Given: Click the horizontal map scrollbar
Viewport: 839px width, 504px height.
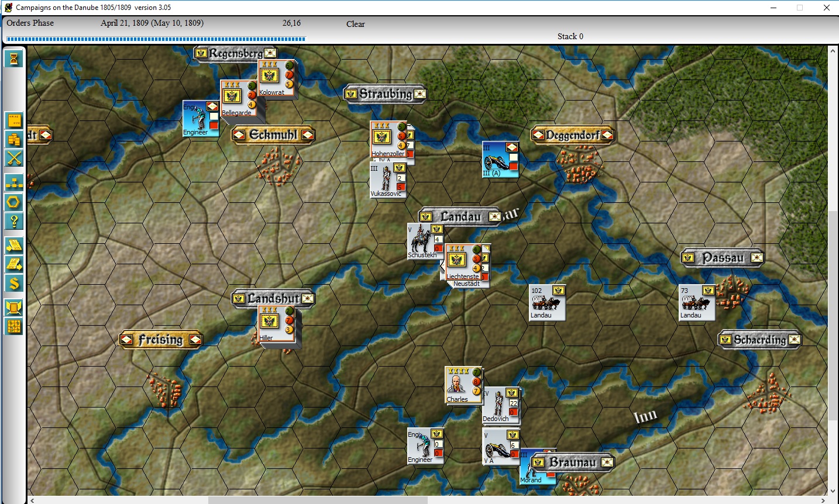Looking at the screenshot, I should 318,500.
